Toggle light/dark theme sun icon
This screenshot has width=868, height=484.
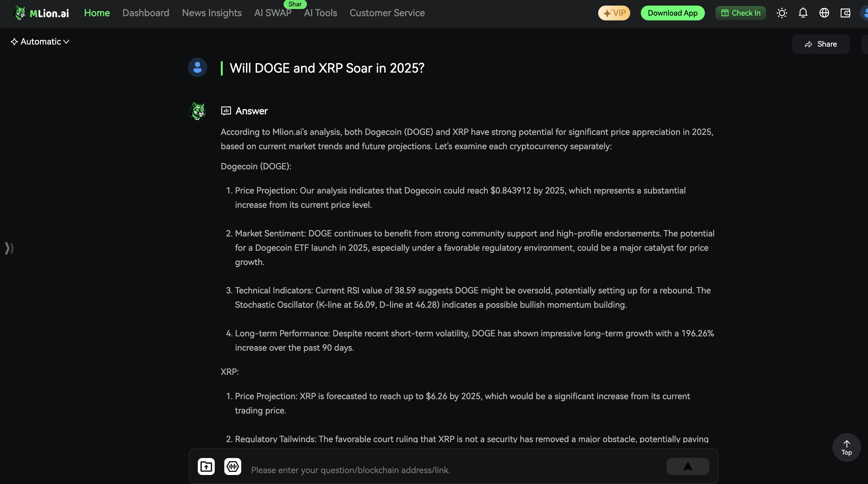tap(782, 13)
